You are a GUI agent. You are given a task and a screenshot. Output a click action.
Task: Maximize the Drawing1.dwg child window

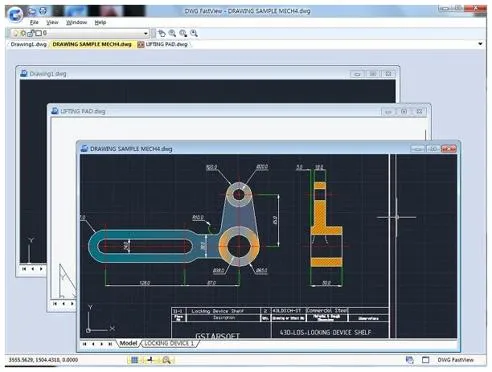tap(373, 74)
